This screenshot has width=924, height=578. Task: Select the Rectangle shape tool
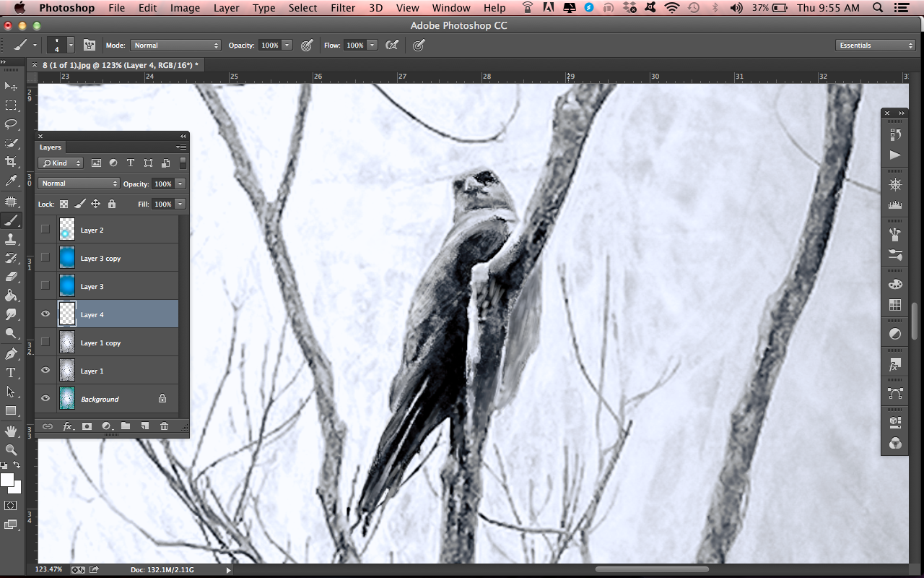(11, 410)
